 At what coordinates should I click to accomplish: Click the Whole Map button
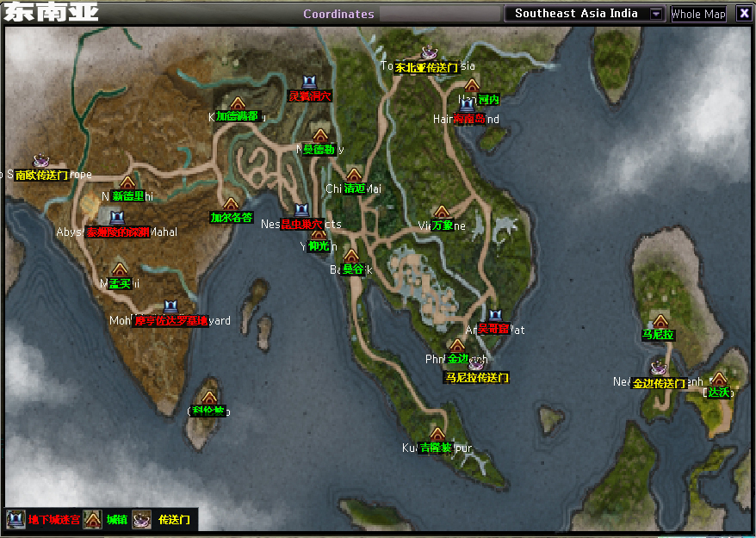pos(698,14)
